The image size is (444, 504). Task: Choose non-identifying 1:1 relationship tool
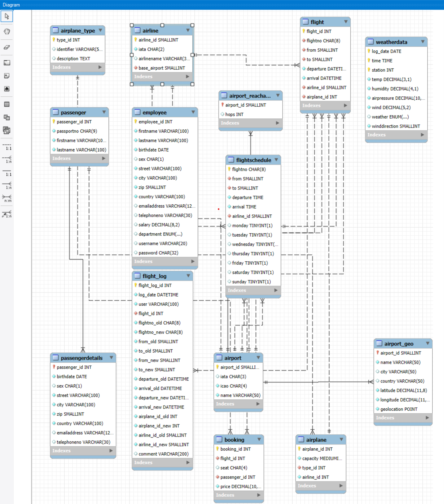click(x=7, y=147)
